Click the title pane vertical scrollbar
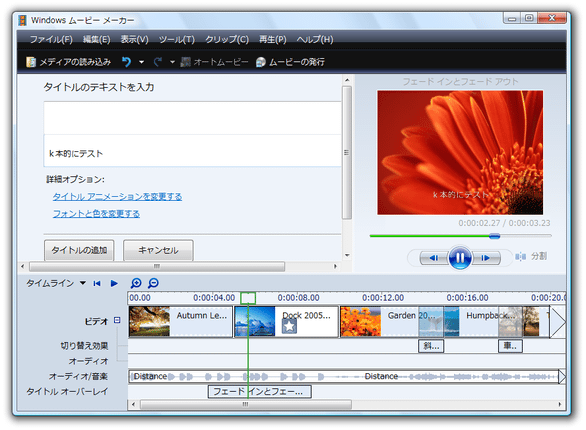This screenshot has width=586, height=430. [347, 152]
